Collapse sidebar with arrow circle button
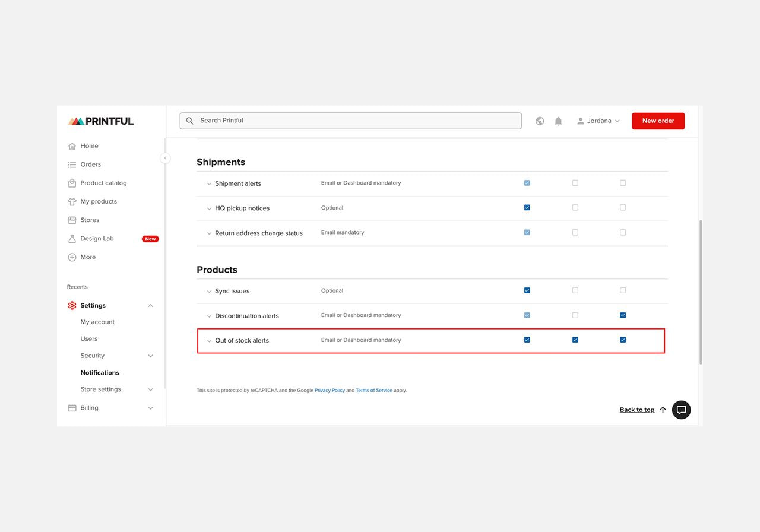This screenshot has width=760, height=532. pyautogui.click(x=165, y=158)
